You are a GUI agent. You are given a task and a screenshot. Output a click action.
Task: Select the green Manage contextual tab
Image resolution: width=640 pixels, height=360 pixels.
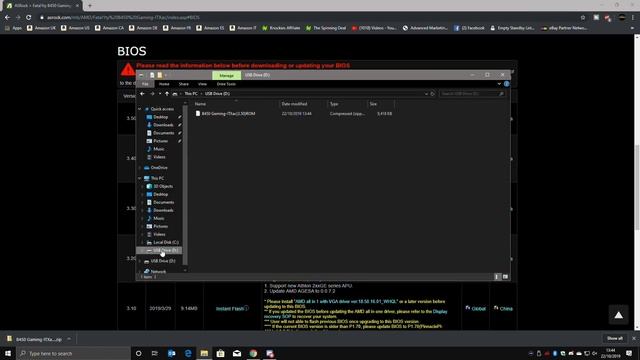click(x=226, y=76)
